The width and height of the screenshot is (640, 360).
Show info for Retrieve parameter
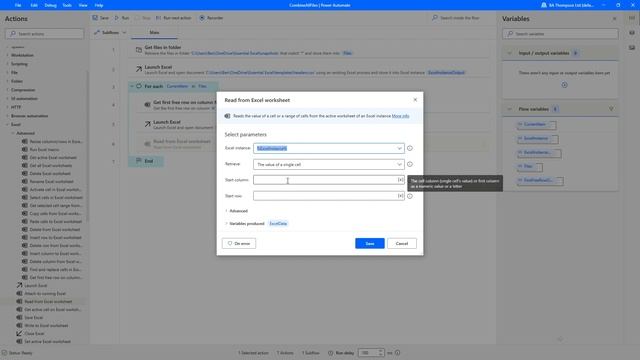point(410,164)
